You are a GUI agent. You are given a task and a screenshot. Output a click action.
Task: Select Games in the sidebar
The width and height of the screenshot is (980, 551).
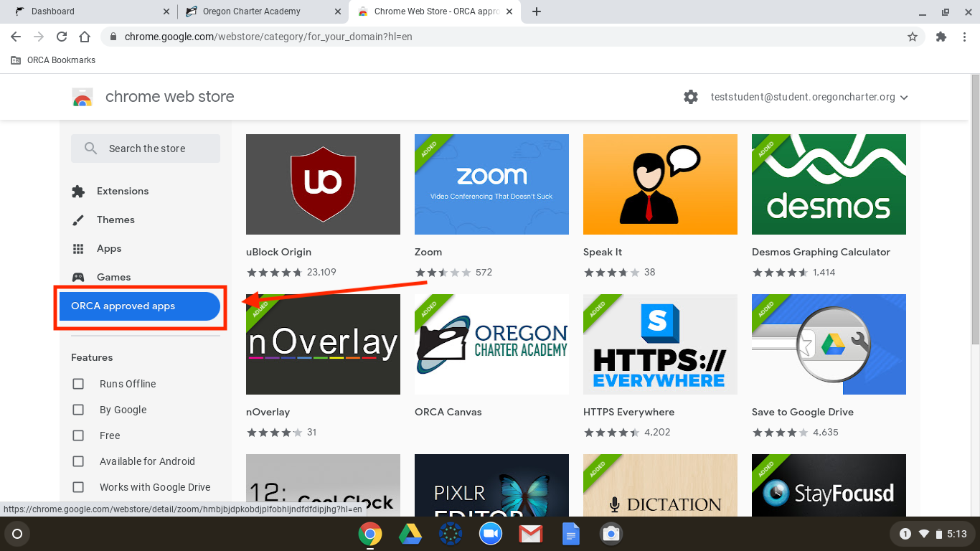click(x=113, y=277)
